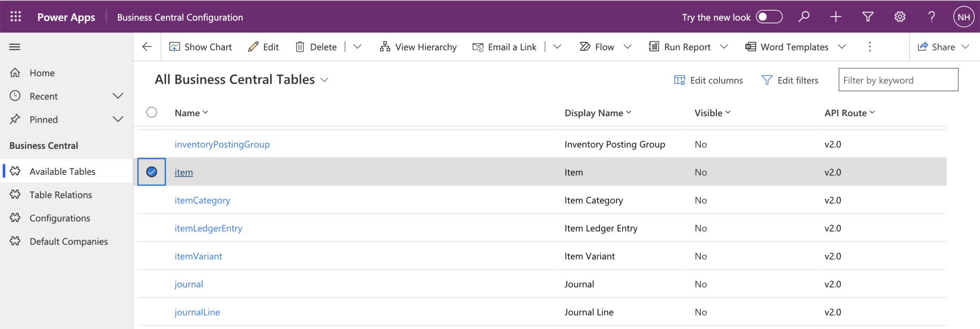Open the advanced filter funnel icon in header

pos(868,17)
